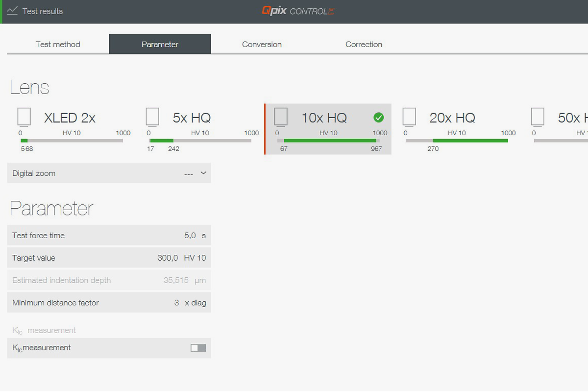Select the 20x HQ lens icon

tap(409, 117)
